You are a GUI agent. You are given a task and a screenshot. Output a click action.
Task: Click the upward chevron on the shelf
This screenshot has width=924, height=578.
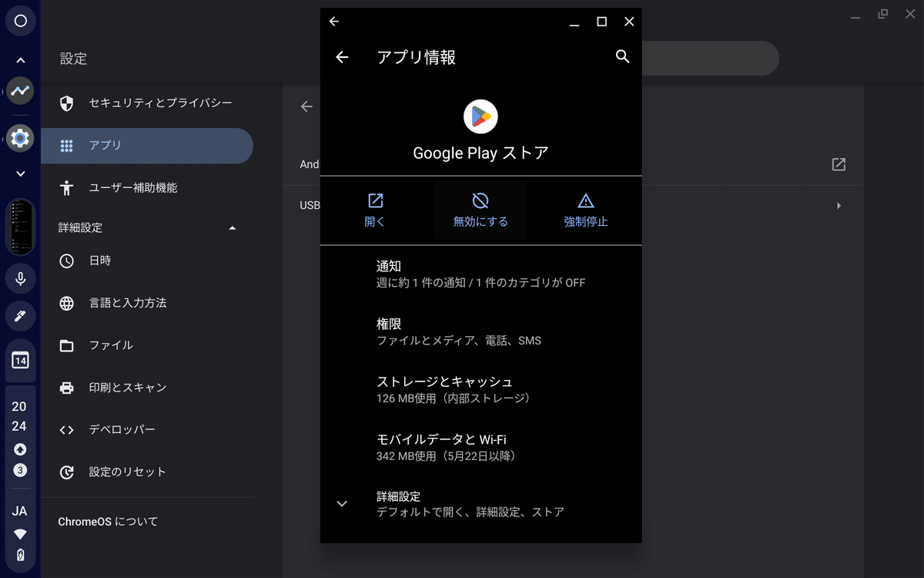coord(21,60)
